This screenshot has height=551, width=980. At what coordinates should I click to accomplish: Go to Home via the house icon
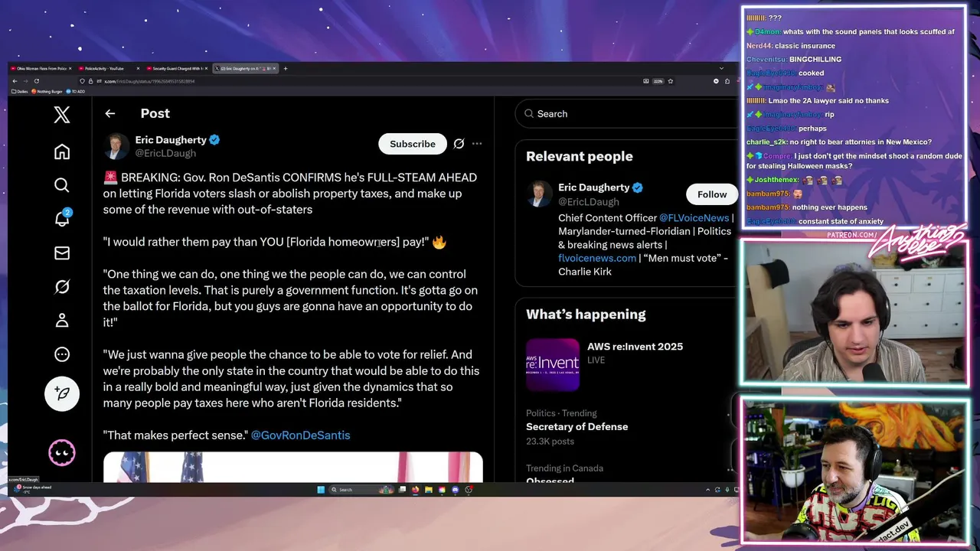tap(62, 152)
